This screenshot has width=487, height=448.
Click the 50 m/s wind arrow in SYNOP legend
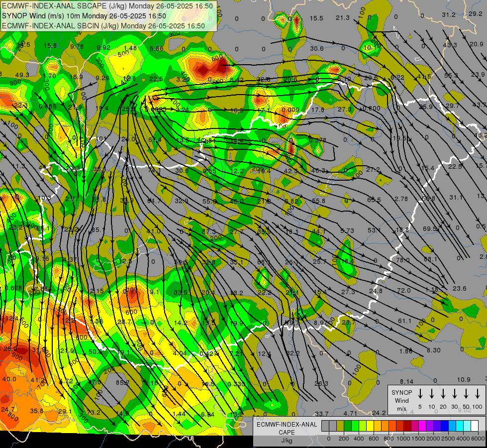pos(466,394)
